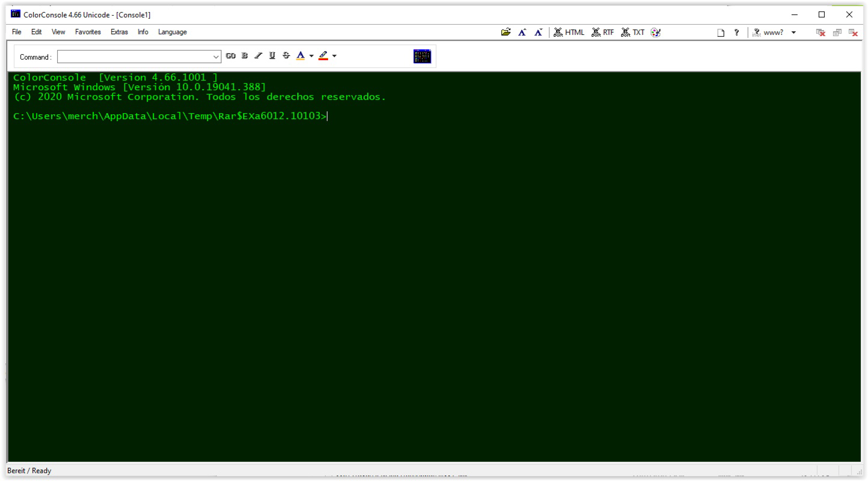Open the Language menu
Image resolution: width=868 pixels, height=481 pixels.
pyautogui.click(x=173, y=32)
